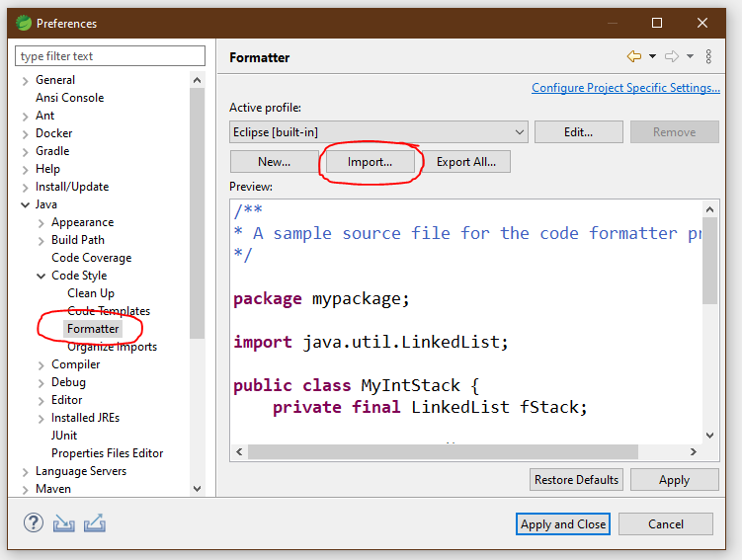Screen dimensions: 742x560
Task: Click the preview horizontal scrollbar right arrow
Action: coord(694,451)
